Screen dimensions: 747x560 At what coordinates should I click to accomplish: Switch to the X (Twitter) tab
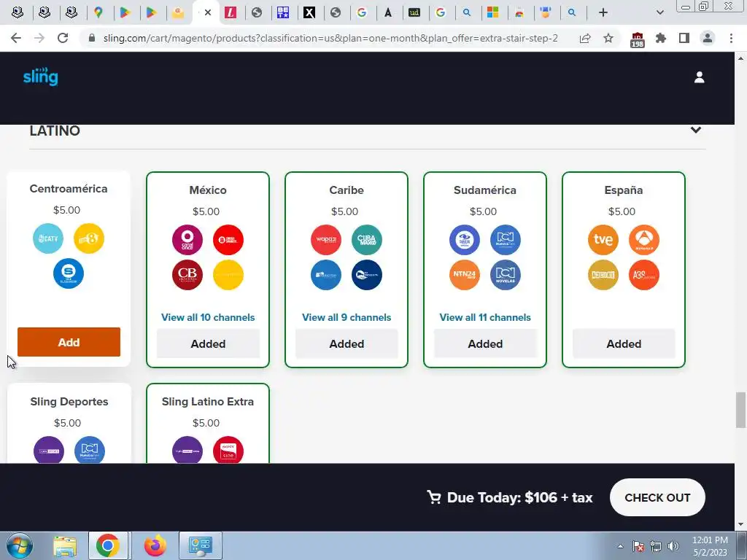(309, 12)
